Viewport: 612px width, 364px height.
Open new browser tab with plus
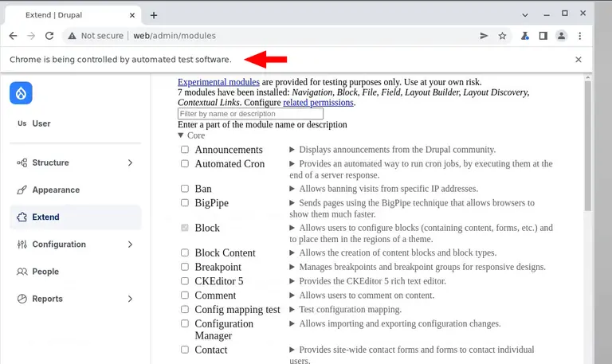pos(154,15)
